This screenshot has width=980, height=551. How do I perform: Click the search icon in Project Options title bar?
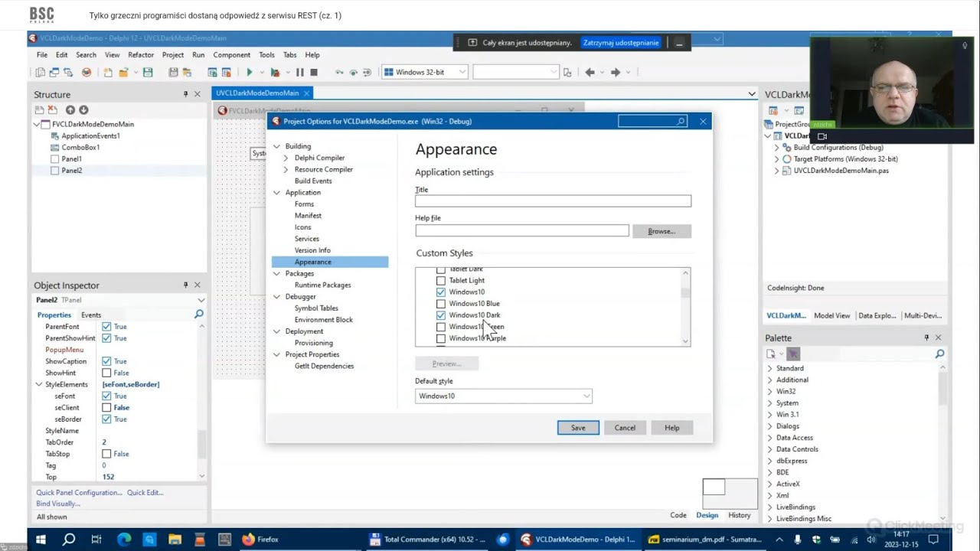[681, 121]
